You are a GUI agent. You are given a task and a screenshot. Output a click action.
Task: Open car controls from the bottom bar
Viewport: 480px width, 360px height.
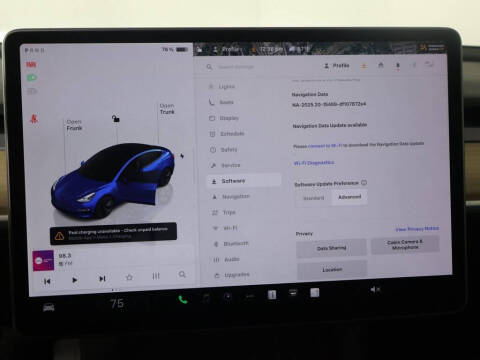coord(49,308)
